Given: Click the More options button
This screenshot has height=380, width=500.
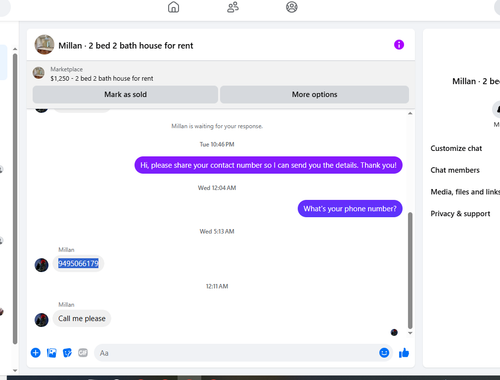Looking at the screenshot, I should click(x=314, y=94).
